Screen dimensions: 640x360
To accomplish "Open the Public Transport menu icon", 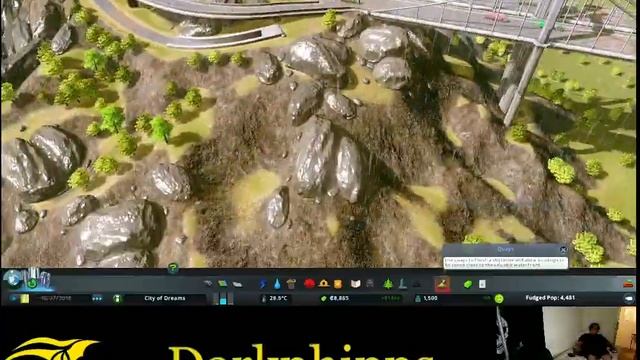I will tap(370, 284).
